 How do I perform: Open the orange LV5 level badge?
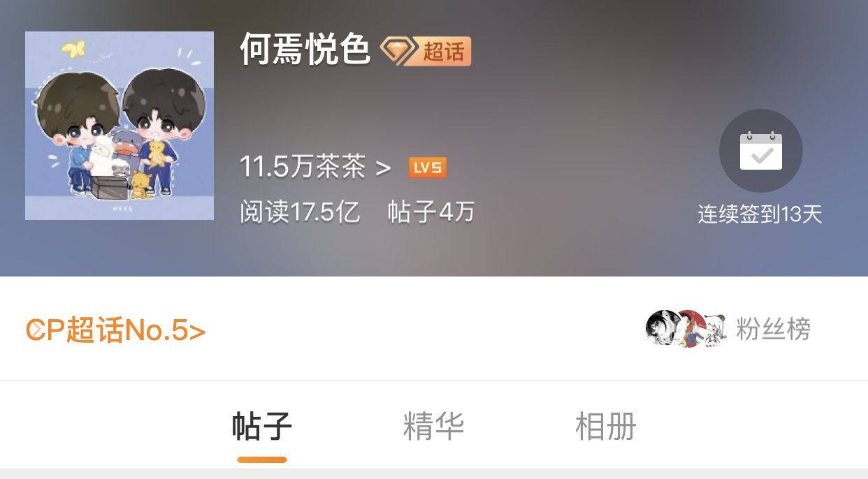click(x=428, y=168)
